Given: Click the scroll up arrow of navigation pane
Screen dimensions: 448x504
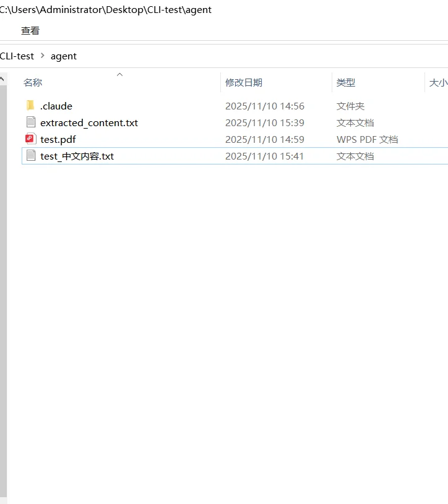Looking at the screenshot, I should pyautogui.click(x=2, y=79).
